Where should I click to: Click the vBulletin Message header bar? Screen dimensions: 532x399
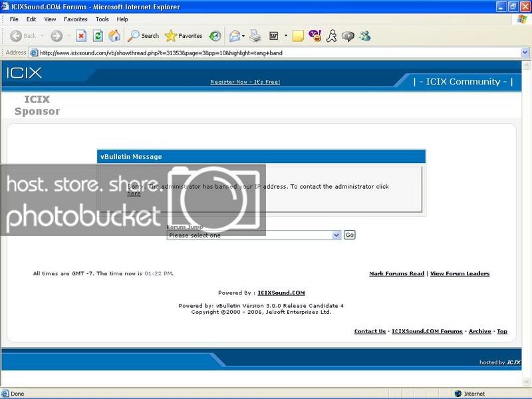coord(261,156)
